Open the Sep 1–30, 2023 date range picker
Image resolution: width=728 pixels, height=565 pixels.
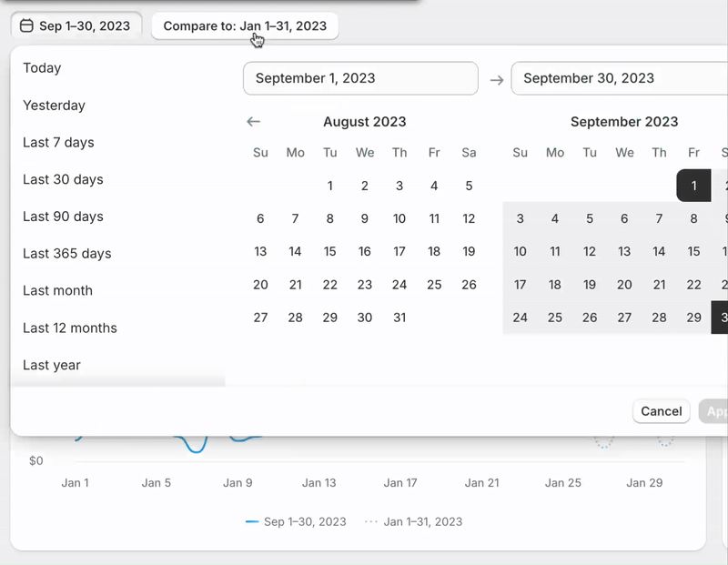[76, 25]
